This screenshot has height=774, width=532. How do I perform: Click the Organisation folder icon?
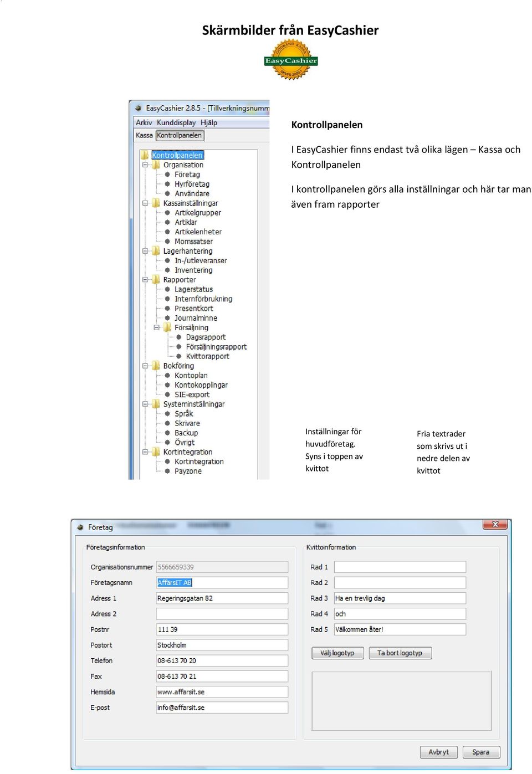[x=157, y=165]
